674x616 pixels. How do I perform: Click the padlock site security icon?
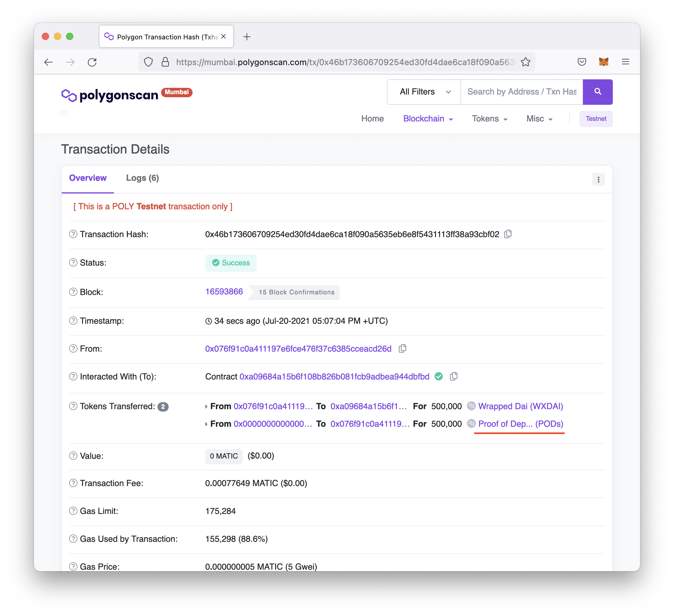point(165,62)
